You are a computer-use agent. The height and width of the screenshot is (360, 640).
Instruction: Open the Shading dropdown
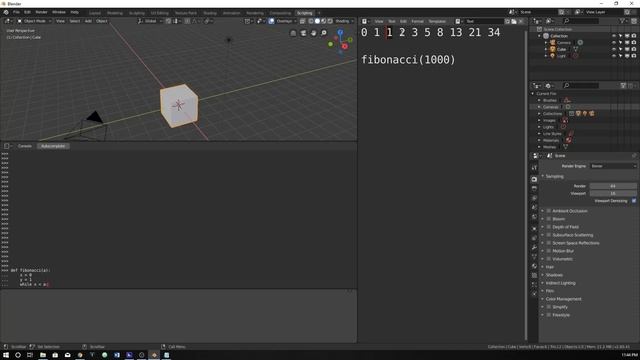pos(344,21)
